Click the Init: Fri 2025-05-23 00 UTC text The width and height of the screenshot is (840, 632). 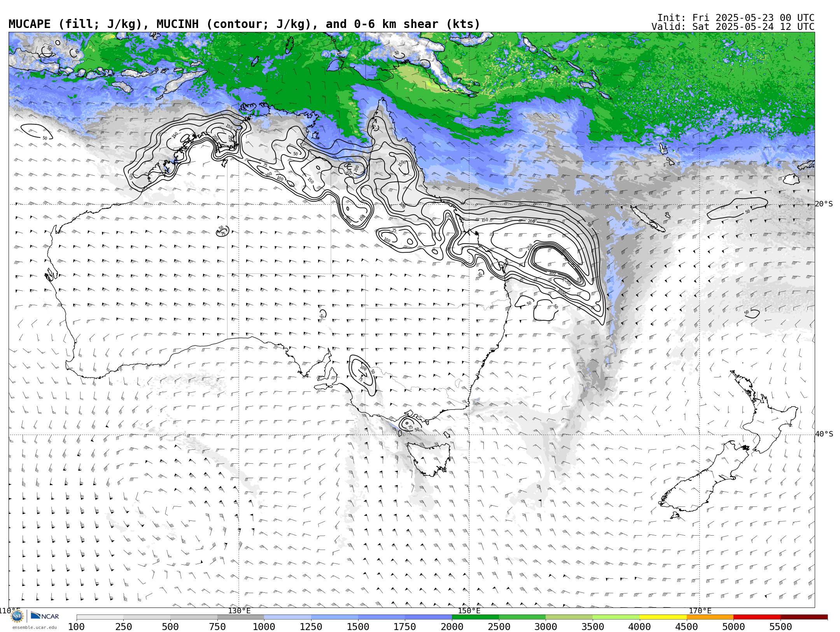736,18
